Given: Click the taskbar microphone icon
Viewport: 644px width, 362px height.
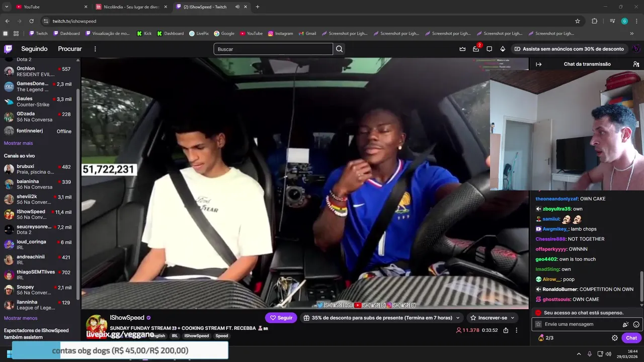Looking at the screenshot, I should 590,354.
